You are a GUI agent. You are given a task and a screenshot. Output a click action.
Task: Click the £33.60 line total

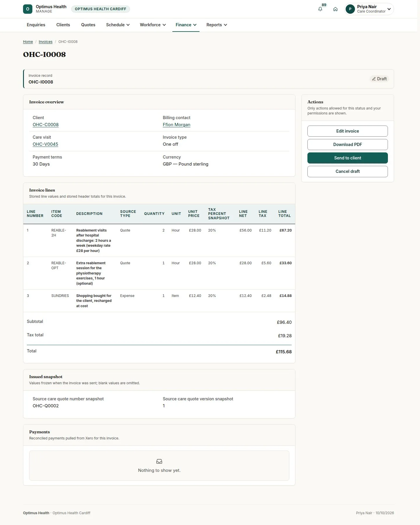pos(286,263)
